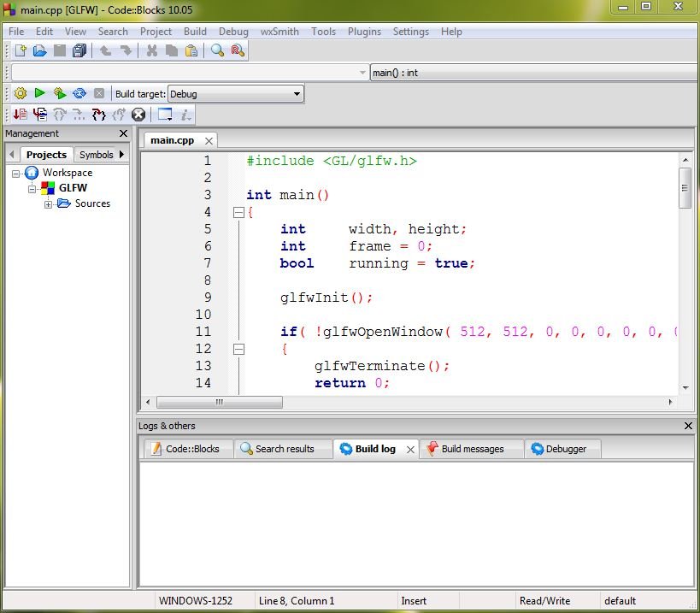Click the Copy icon in the toolbar
The image size is (700, 613).
point(172,50)
